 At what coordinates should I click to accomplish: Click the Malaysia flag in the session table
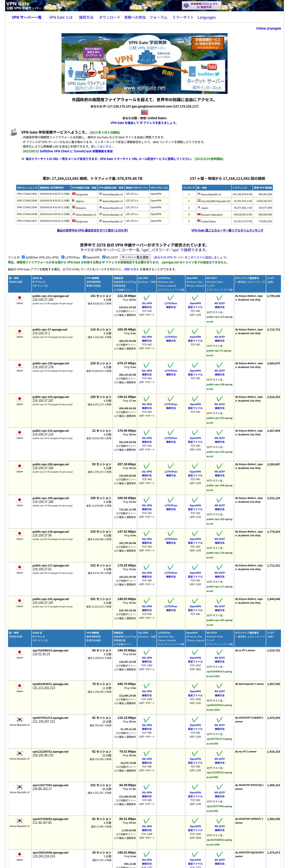click(74, 207)
